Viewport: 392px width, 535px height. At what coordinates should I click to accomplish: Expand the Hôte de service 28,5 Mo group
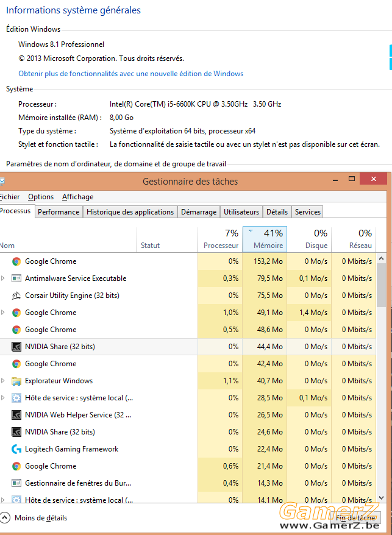click(x=2, y=398)
